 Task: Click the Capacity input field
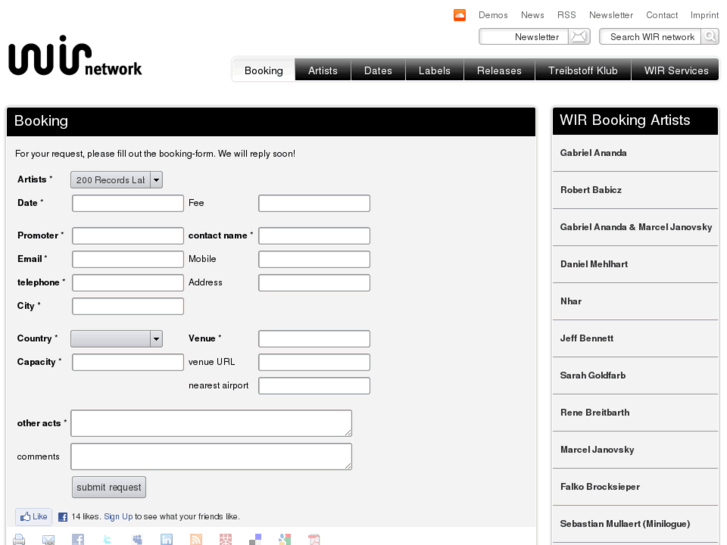[x=128, y=362]
